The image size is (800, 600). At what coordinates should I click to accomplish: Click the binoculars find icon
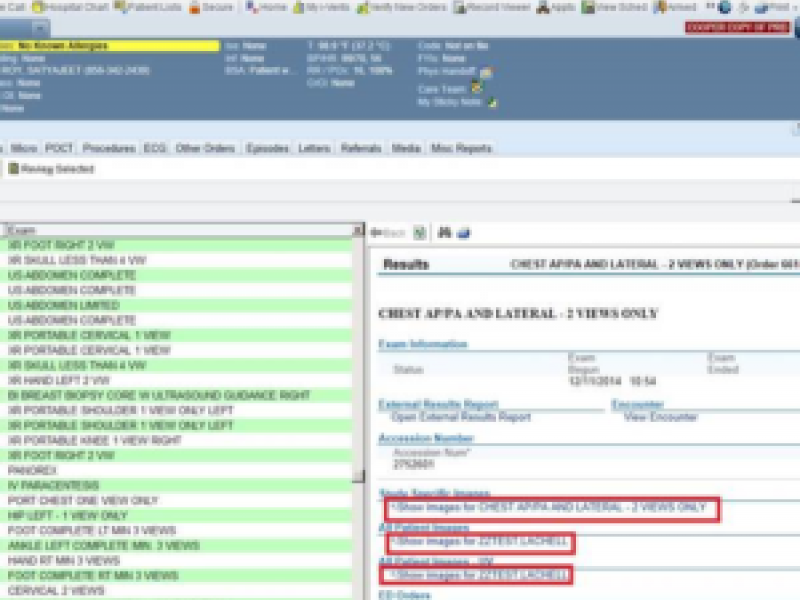[445, 232]
